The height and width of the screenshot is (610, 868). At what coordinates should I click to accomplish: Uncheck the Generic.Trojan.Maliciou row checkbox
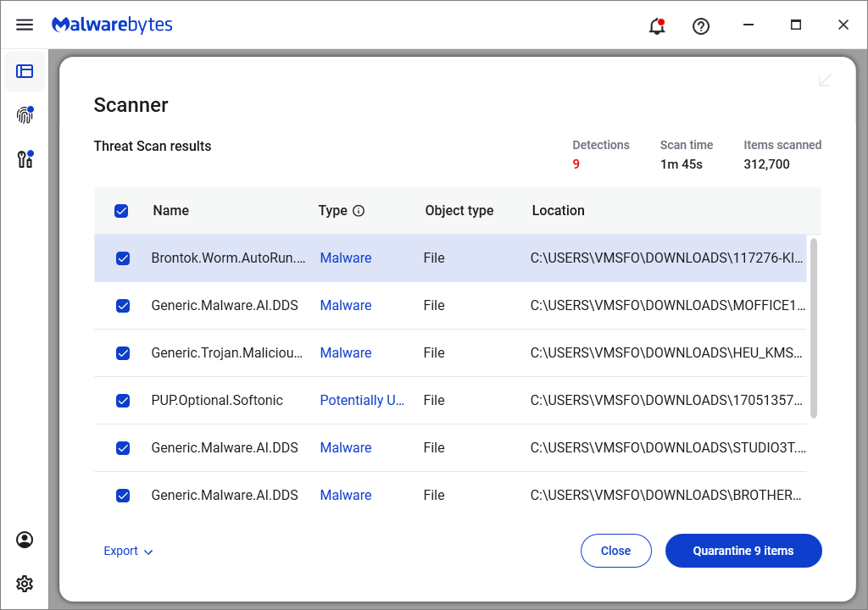point(123,353)
